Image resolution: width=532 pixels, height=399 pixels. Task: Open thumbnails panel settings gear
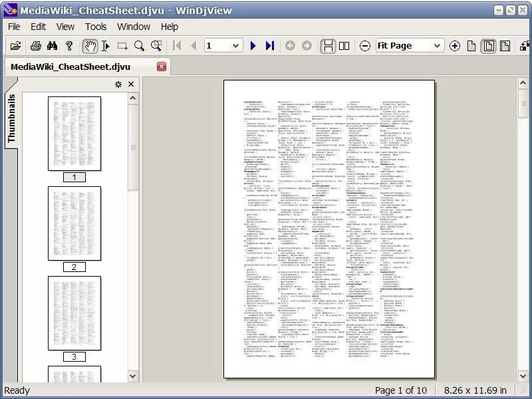[118, 84]
